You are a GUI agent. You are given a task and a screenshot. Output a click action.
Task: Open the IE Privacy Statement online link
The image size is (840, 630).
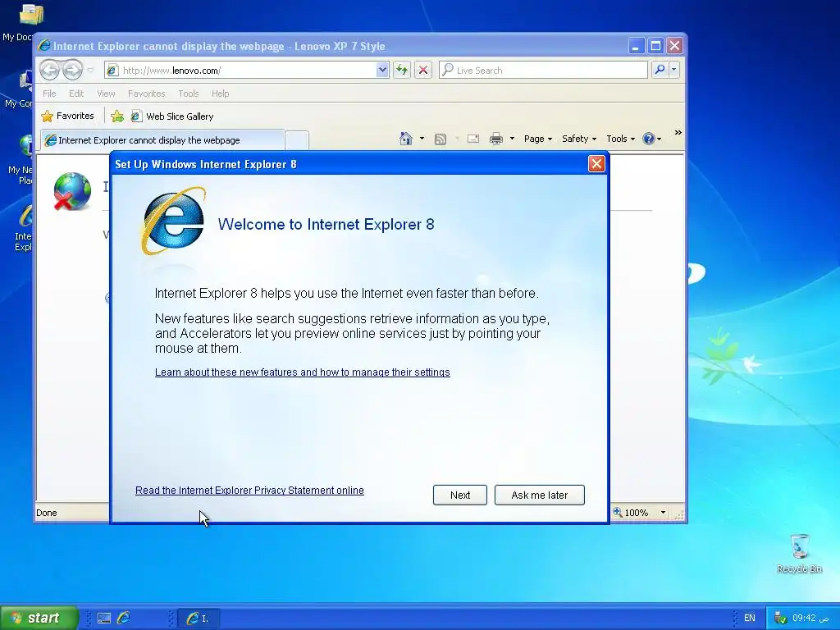pos(249,491)
